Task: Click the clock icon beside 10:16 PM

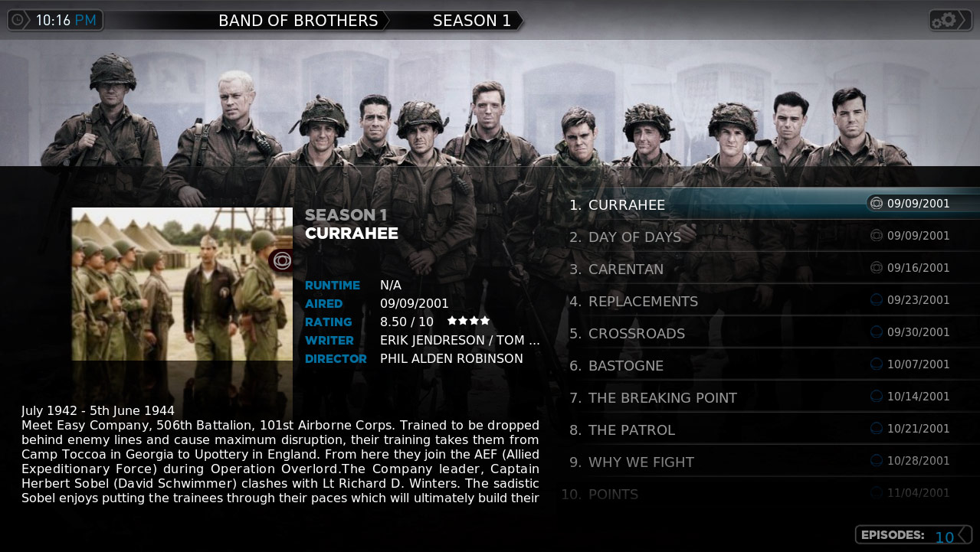Action: click(x=18, y=20)
